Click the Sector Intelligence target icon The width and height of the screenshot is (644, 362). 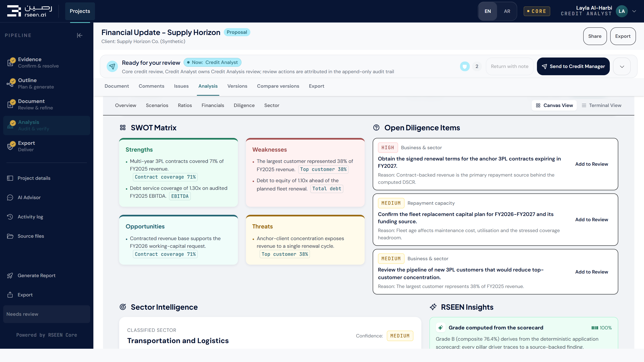123,307
